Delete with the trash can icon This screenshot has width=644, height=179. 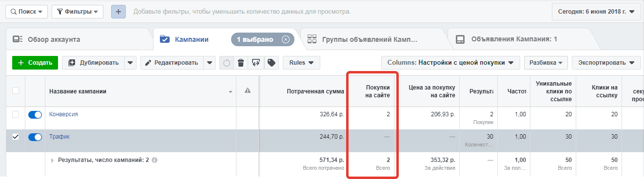click(241, 63)
